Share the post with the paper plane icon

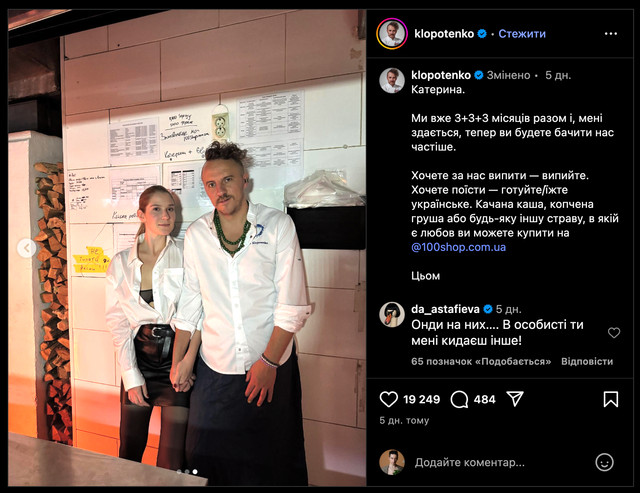515,399
